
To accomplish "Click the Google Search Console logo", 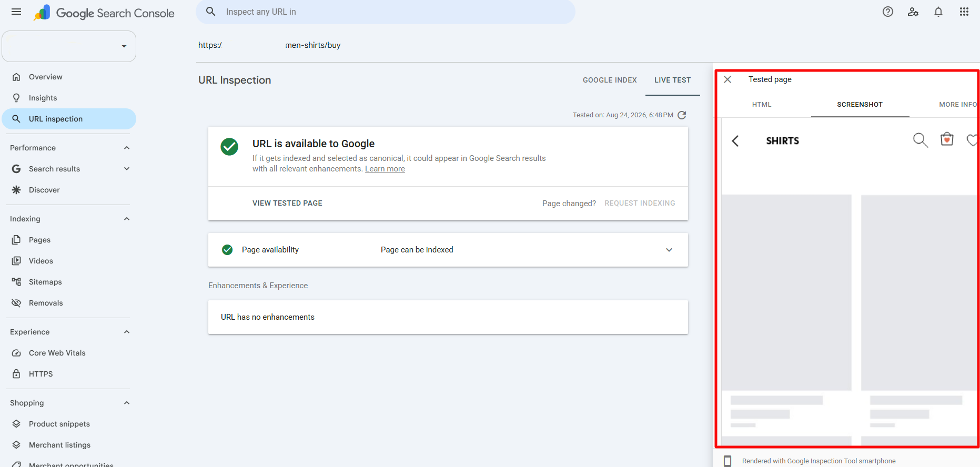I will tap(104, 13).
